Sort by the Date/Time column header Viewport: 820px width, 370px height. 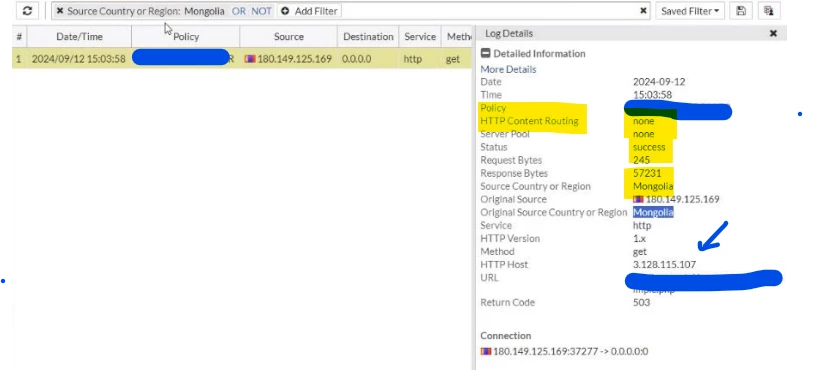[x=79, y=37]
